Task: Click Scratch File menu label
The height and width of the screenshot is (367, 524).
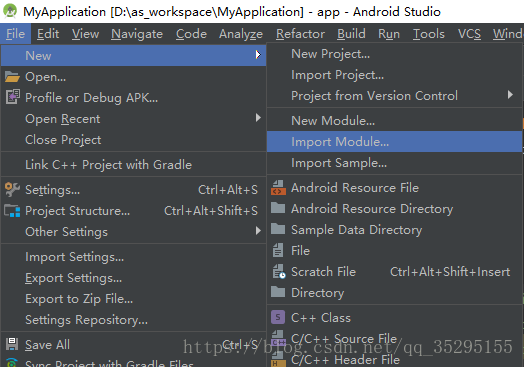Action: pyautogui.click(x=323, y=271)
